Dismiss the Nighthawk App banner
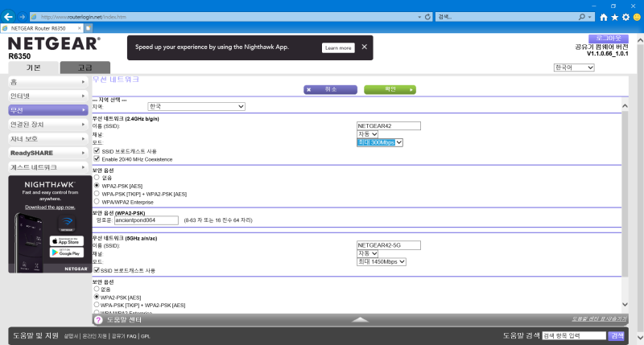This screenshot has height=345, width=644. coord(364,47)
